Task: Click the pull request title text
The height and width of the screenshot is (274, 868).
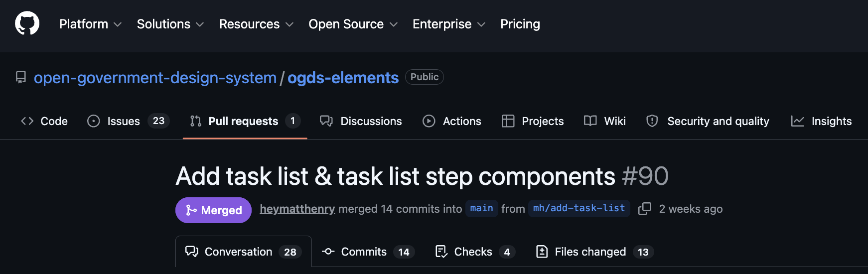Action: click(396, 176)
